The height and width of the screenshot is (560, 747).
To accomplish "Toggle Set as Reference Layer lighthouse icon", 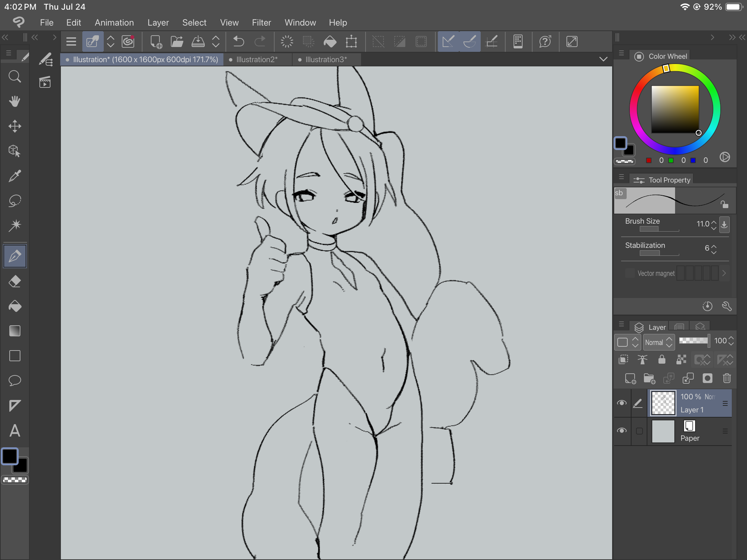I will [643, 360].
